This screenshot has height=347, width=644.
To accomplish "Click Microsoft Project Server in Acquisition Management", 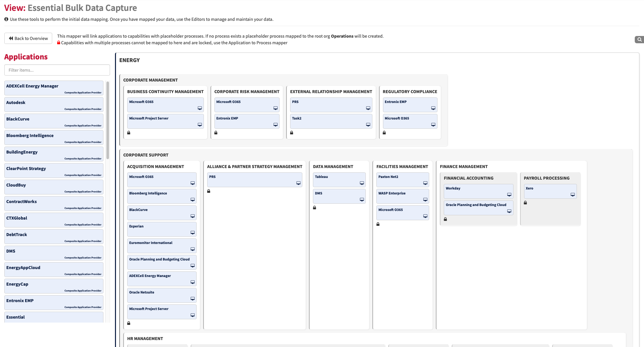I will coord(162,312).
